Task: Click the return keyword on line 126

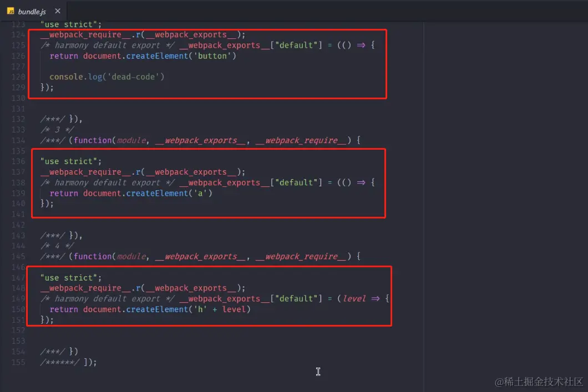Action: (64, 56)
